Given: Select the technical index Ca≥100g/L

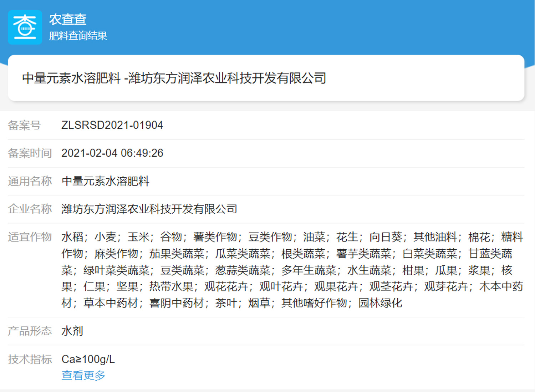Looking at the screenshot, I should [x=88, y=359].
